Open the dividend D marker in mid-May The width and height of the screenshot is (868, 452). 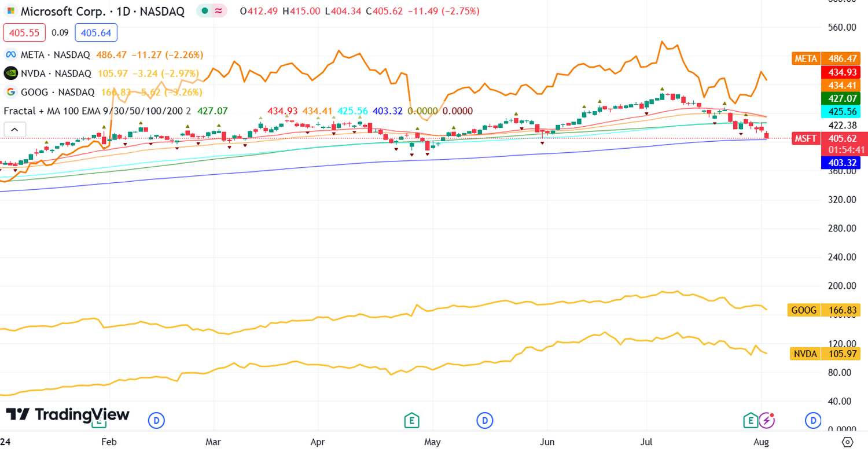484,420
